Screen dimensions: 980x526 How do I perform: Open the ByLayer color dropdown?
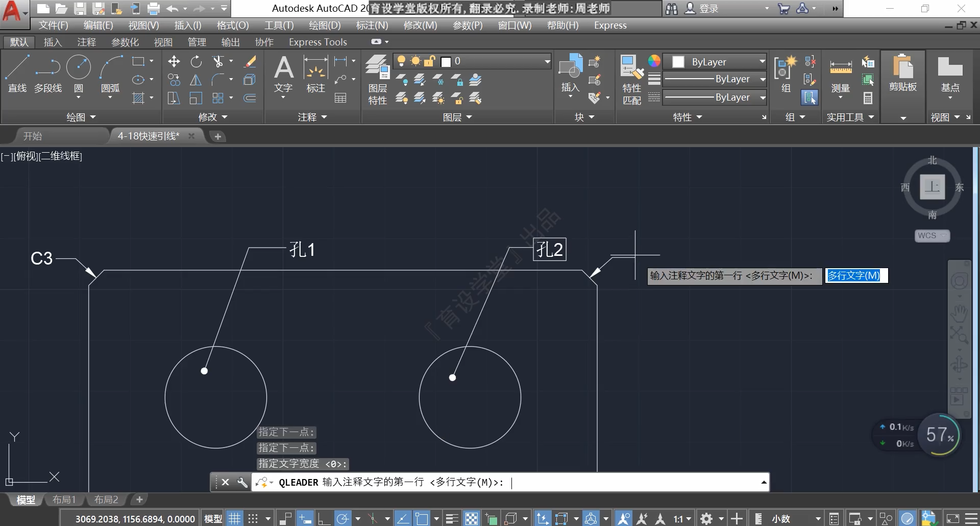715,62
